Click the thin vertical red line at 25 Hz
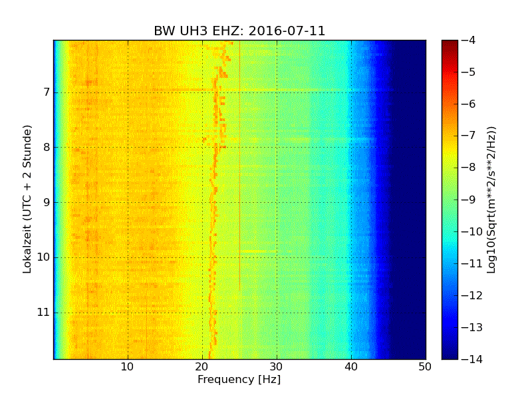 click(239, 165)
